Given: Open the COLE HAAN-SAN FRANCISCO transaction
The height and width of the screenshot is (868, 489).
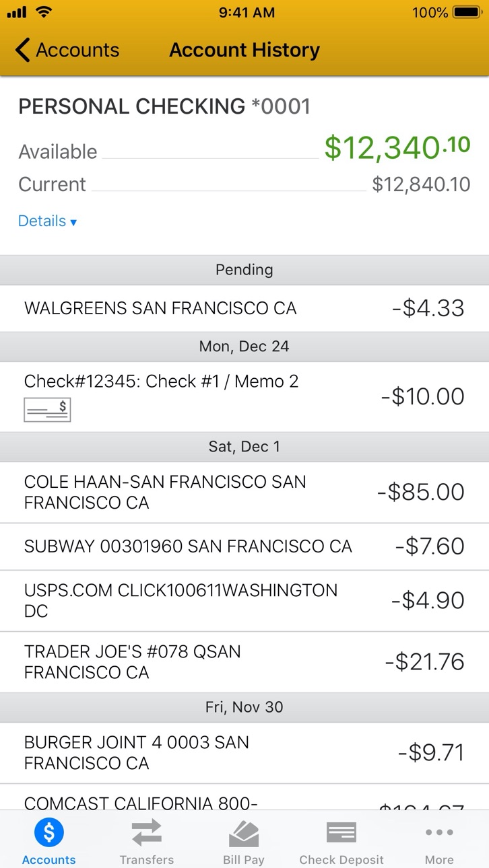Looking at the screenshot, I should pyautogui.click(x=244, y=493).
